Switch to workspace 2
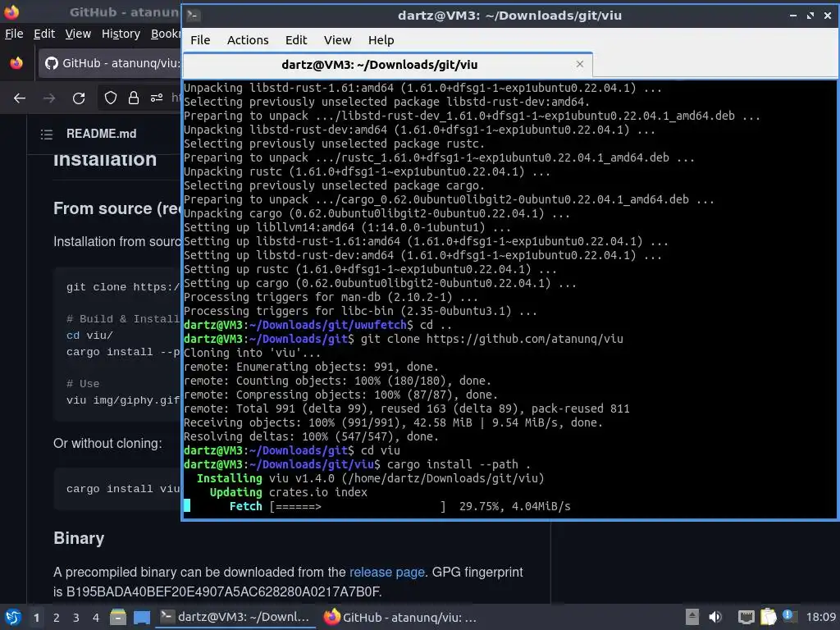 tap(57, 618)
